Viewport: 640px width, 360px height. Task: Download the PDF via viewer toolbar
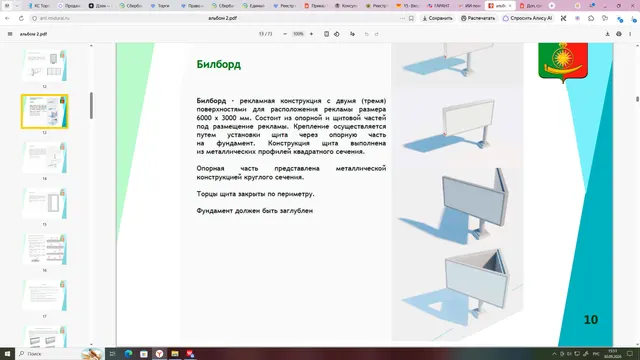click(607, 34)
